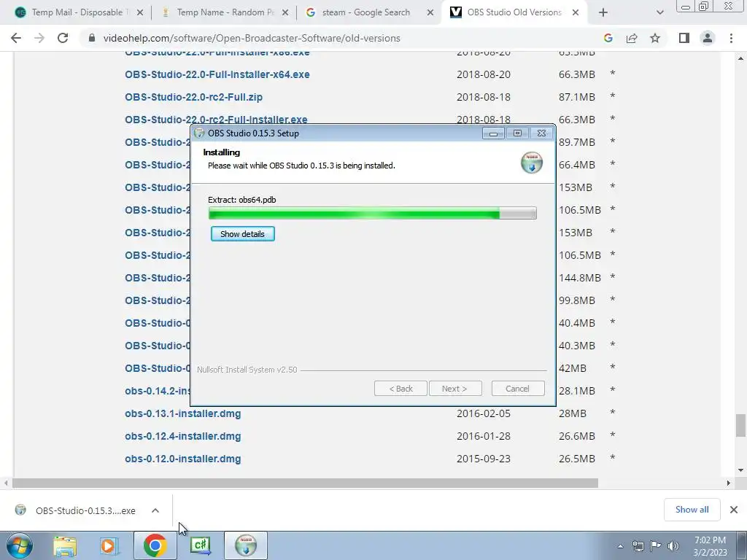The width and height of the screenshot is (747, 560).
Task: Click the disabled Next button in setup
Action: (455, 389)
